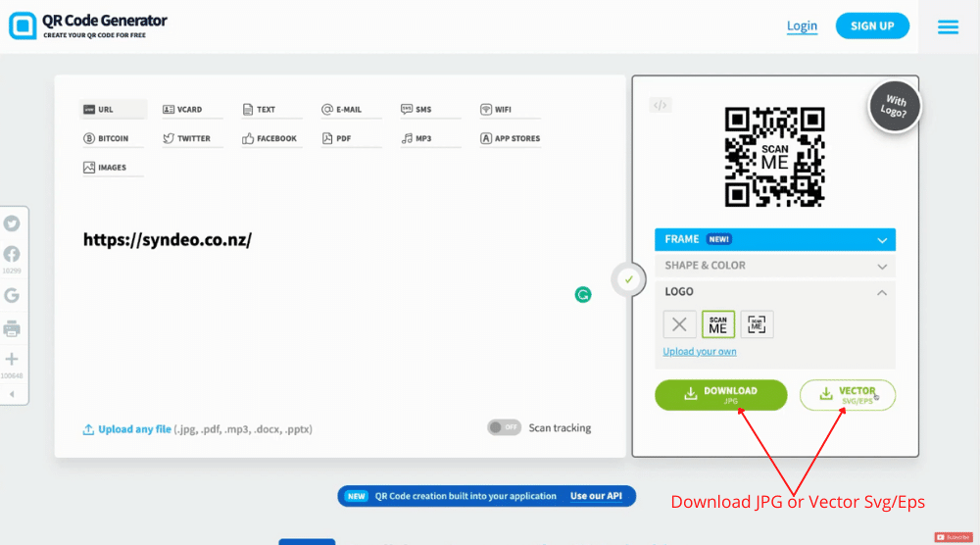Click the green checkmark generate circle
This screenshot has height=545, width=980.
point(628,279)
